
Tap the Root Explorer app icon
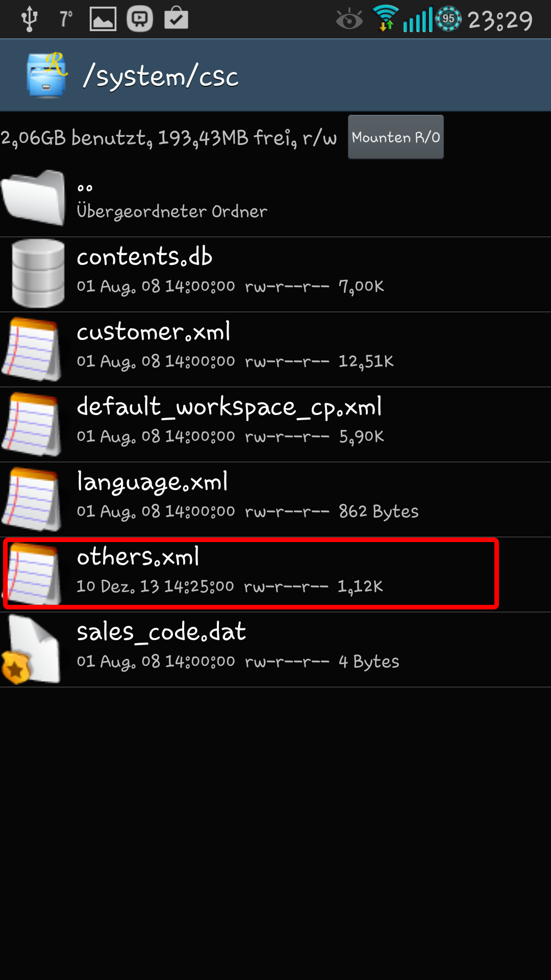point(47,75)
